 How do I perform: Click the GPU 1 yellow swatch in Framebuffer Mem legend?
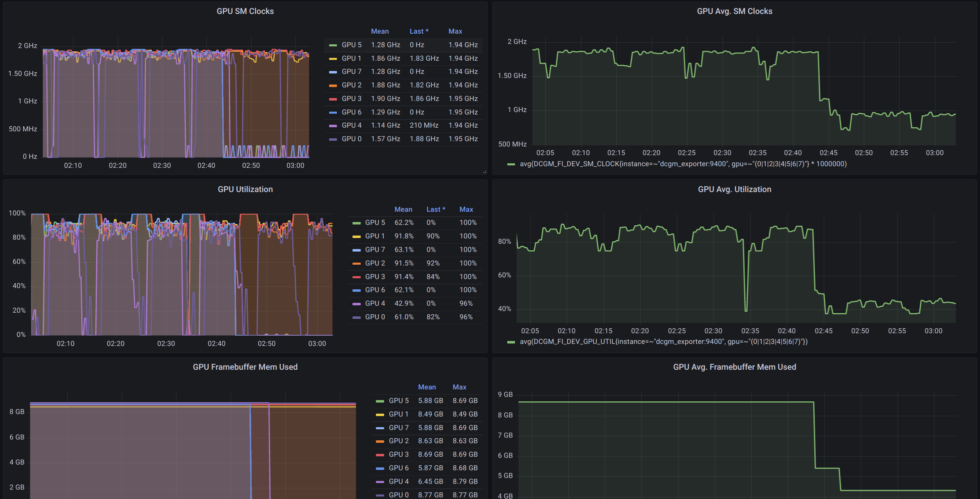tap(380, 414)
